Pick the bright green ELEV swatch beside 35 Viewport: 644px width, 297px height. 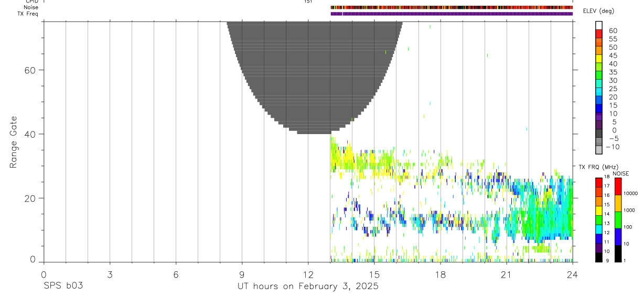599,75
